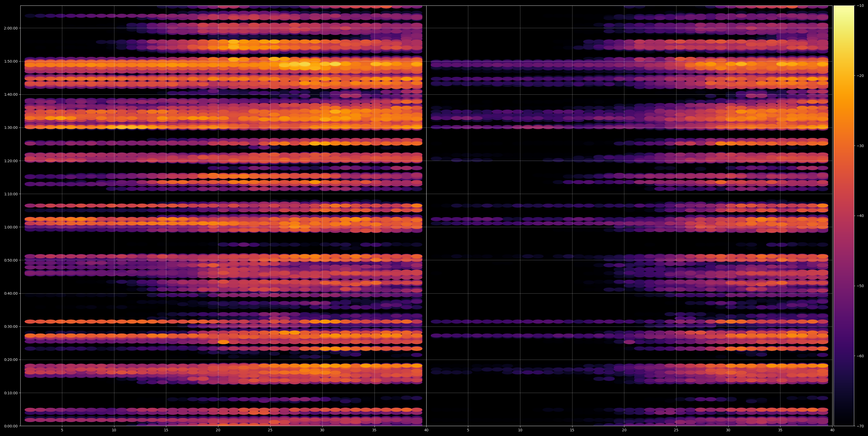Select x-axis label 10 of the right heatmap
Viewport: 868px width, 436px height.
tap(520, 430)
